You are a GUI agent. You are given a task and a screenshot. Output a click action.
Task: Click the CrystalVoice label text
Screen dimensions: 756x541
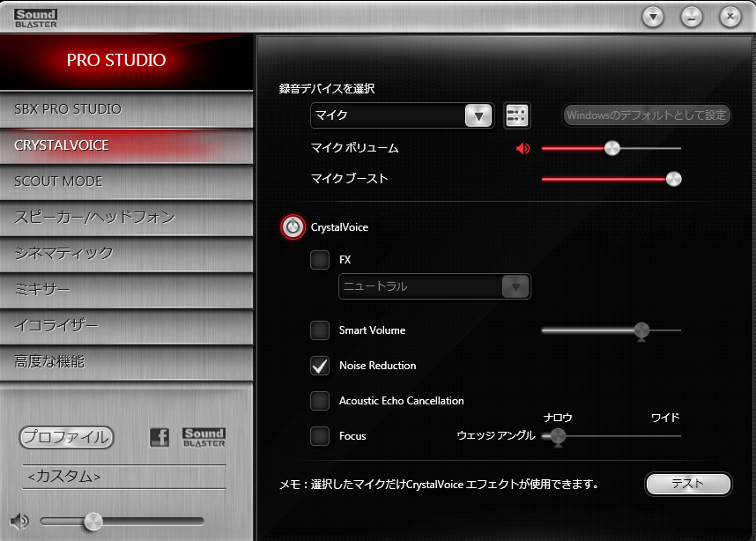[339, 227]
